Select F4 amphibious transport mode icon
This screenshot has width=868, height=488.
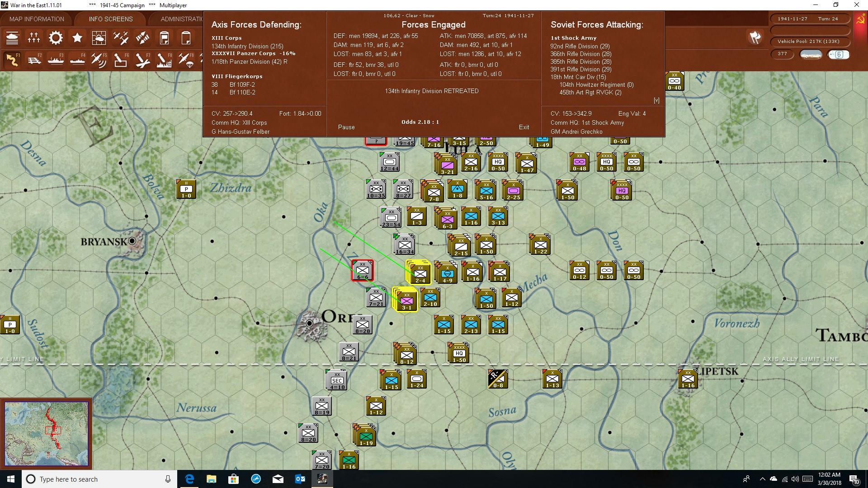(x=77, y=60)
